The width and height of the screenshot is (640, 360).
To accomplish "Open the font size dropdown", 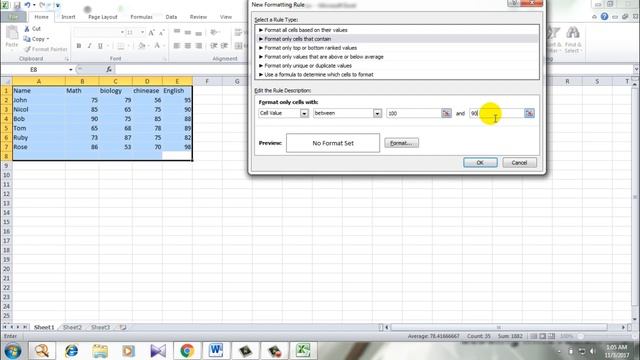I will (x=142, y=32).
